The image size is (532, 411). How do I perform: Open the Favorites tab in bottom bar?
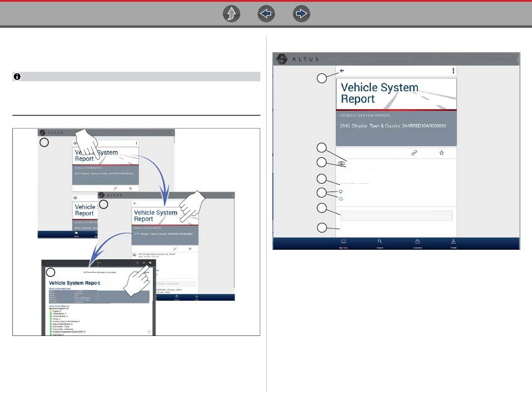coord(417,243)
